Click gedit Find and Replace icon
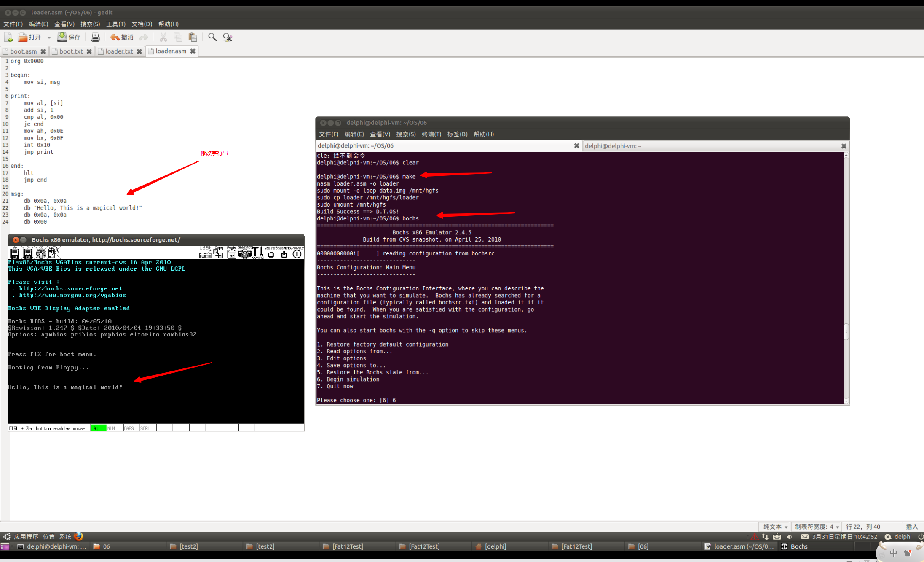The height and width of the screenshot is (562, 924). click(x=228, y=37)
